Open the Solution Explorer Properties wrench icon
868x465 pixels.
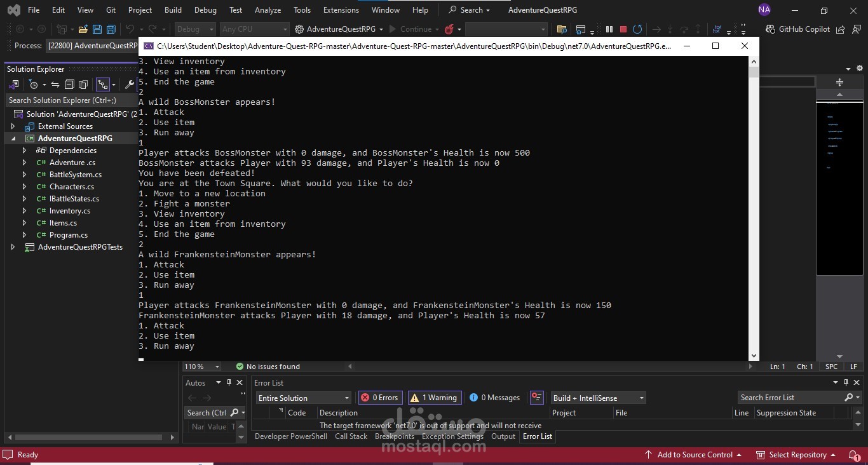coord(130,84)
